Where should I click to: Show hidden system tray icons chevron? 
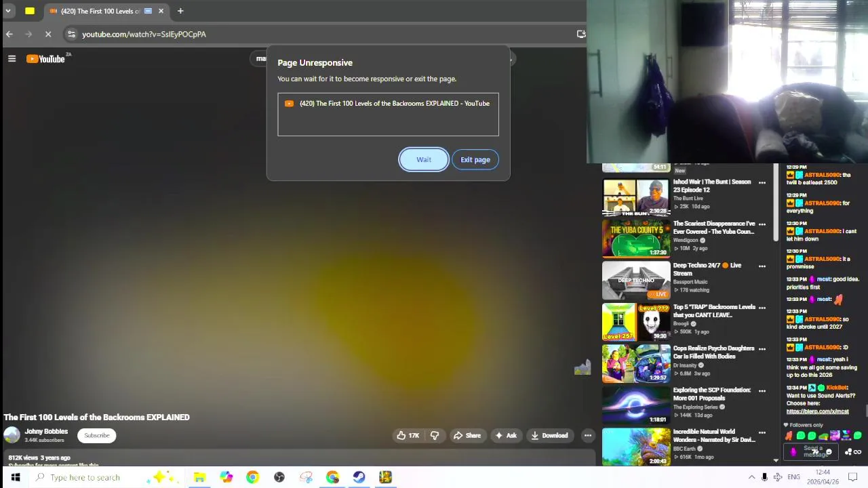pos(751,477)
